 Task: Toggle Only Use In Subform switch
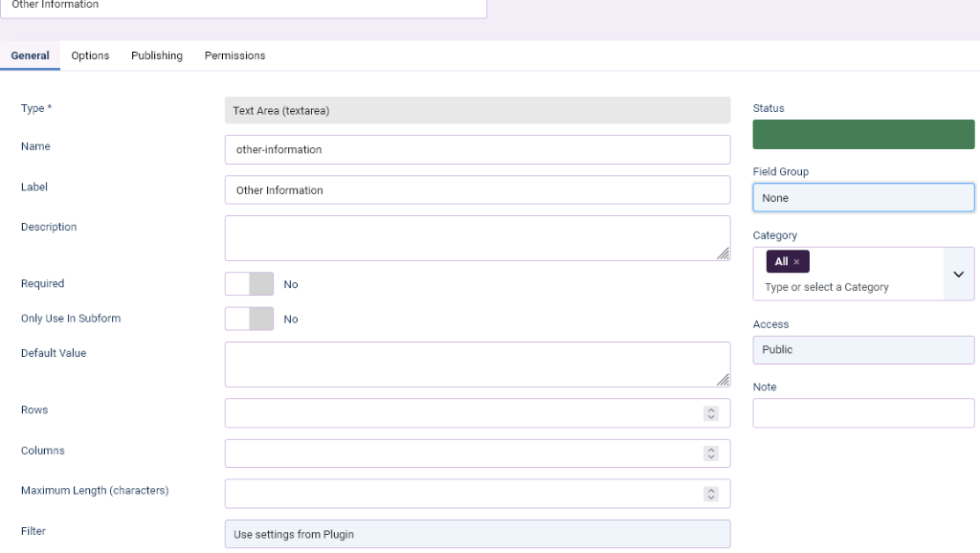tap(249, 319)
